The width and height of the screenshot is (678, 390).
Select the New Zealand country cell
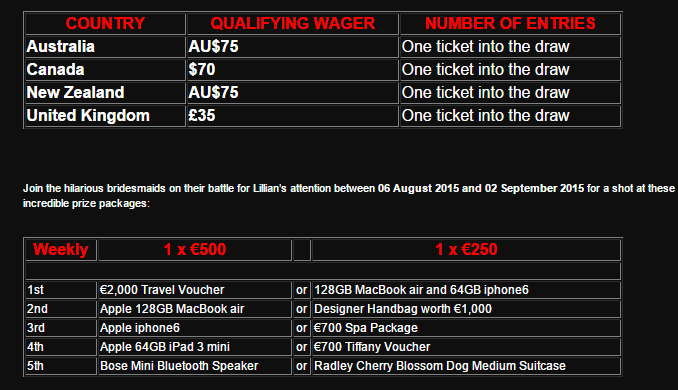[x=106, y=93]
